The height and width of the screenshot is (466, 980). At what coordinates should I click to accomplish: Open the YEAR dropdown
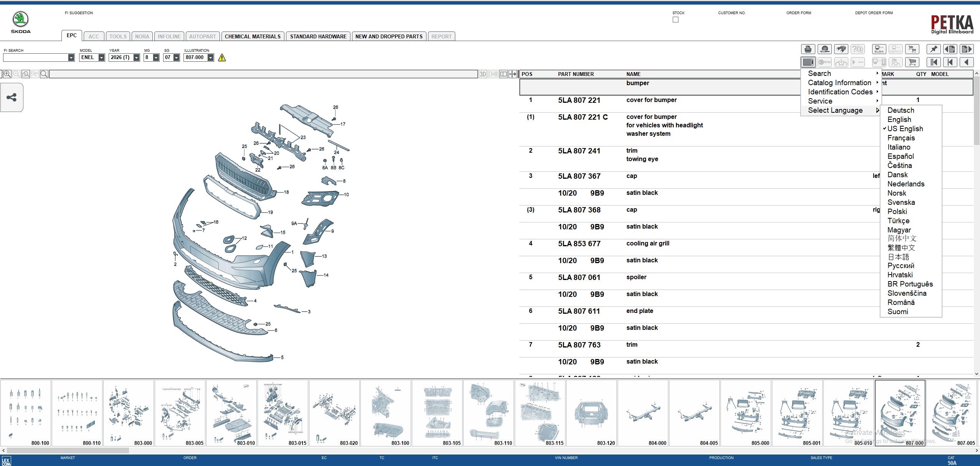pos(136,58)
